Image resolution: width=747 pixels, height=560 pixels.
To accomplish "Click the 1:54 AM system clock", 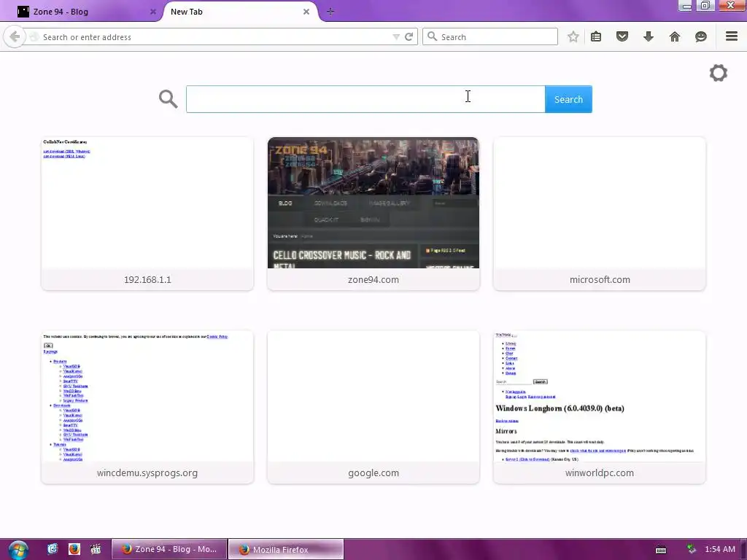I will tap(720, 549).
